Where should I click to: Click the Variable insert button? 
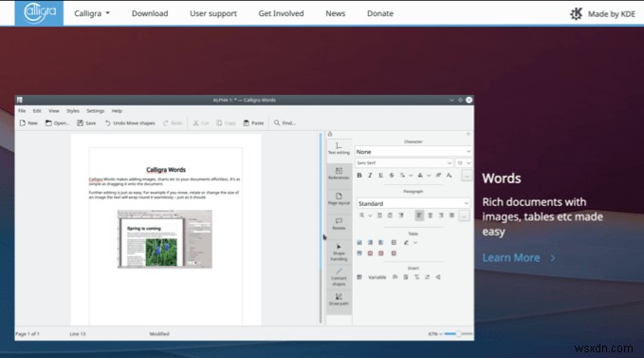(x=377, y=277)
